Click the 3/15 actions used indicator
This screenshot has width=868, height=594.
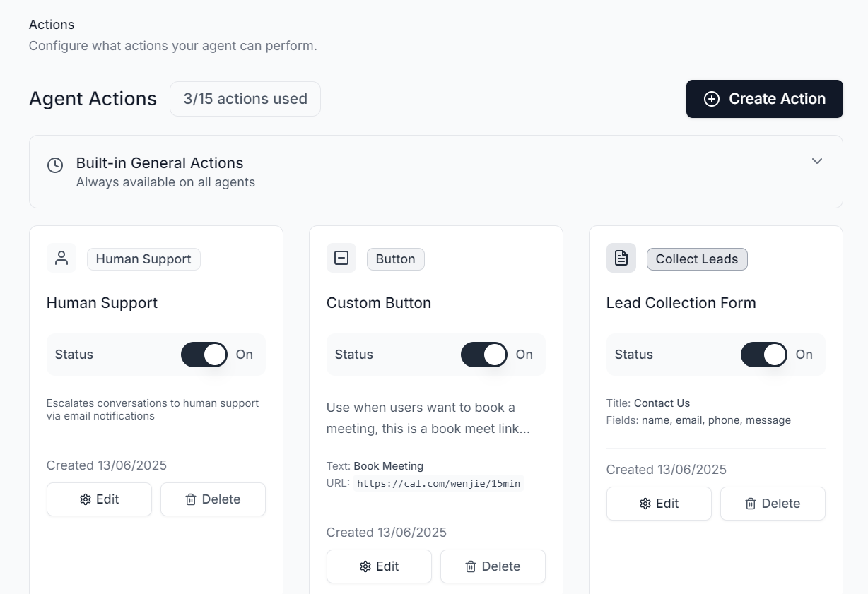pos(245,99)
